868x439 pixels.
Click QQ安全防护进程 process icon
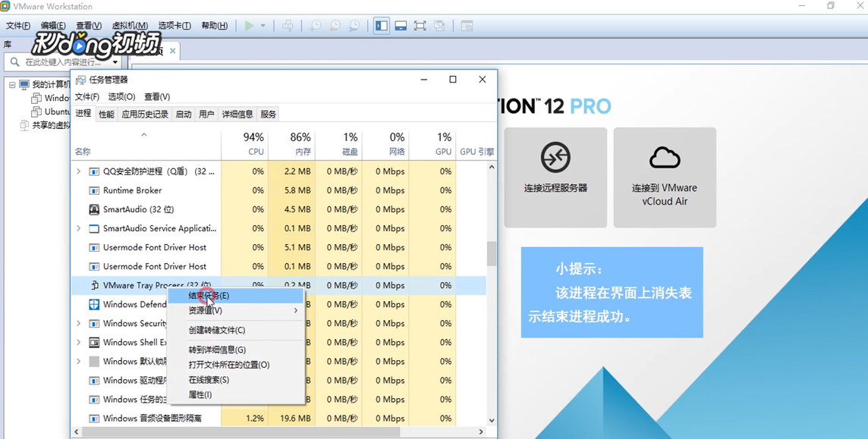(94, 171)
